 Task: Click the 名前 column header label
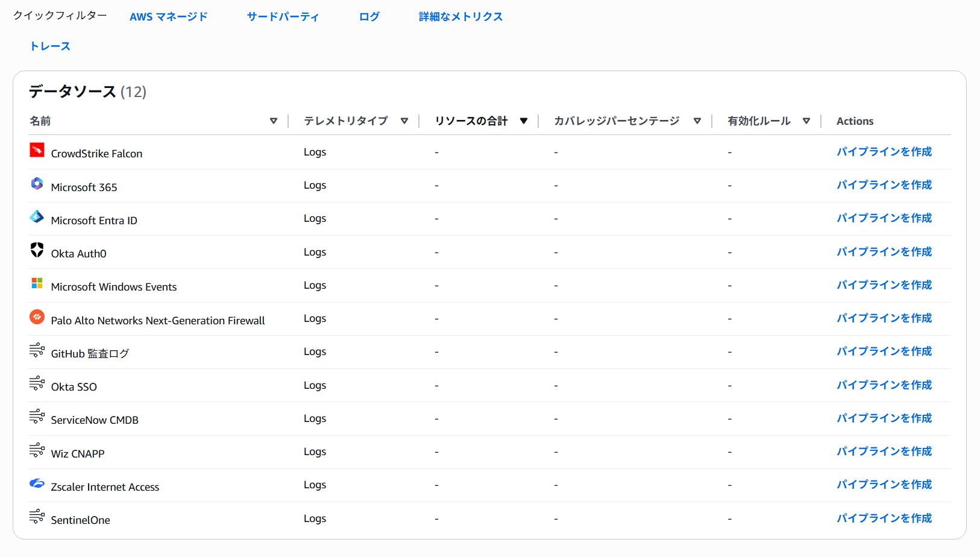(x=40, y=121)
